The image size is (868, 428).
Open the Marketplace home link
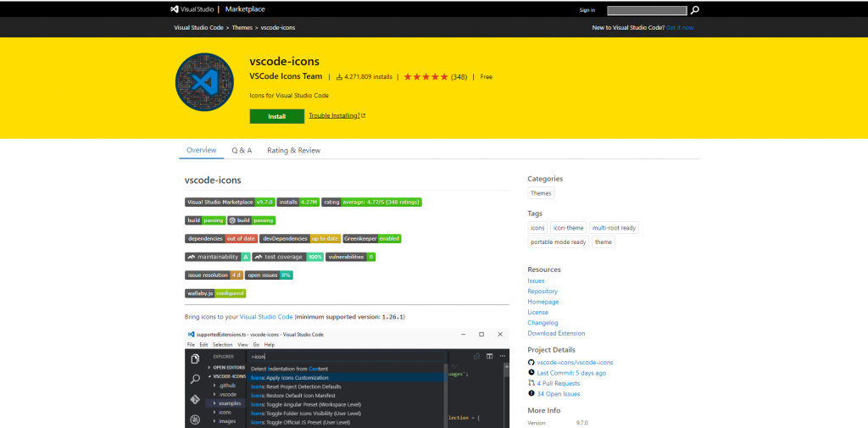(245, 9)
